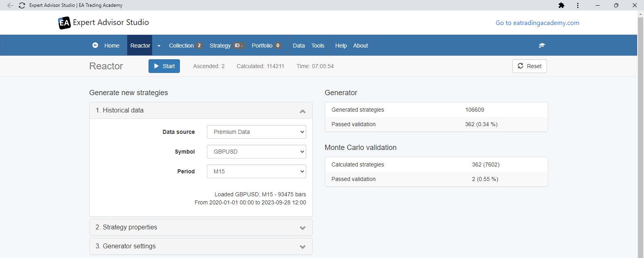Open the Strategy menu item

click(227, 46)
